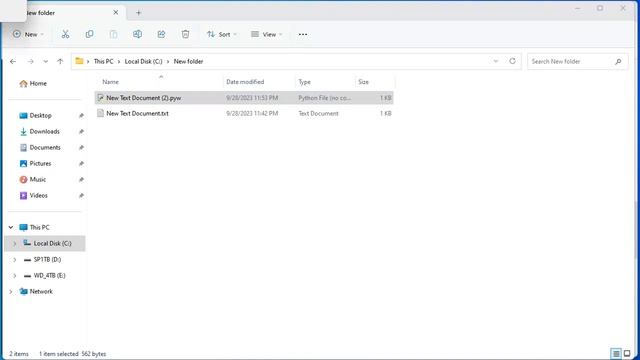Open recent locations dropdown arrow

pyautogui.click(x=46, y=61)
